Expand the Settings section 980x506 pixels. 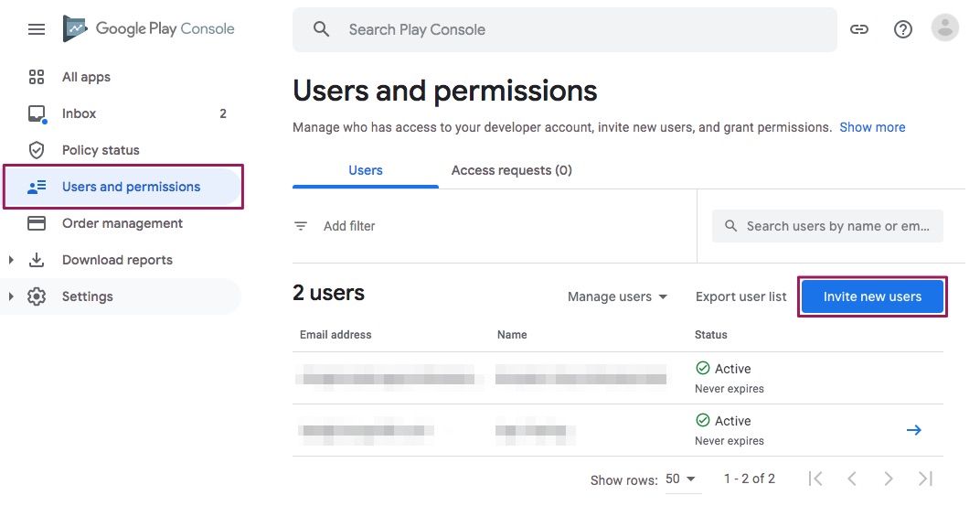[11, 296]
